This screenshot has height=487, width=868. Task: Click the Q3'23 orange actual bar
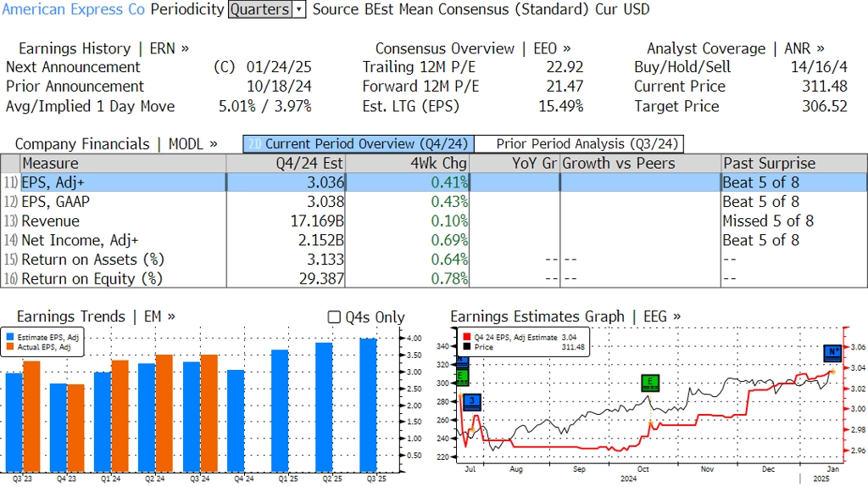pyautogui.click(x=31, y=417)
